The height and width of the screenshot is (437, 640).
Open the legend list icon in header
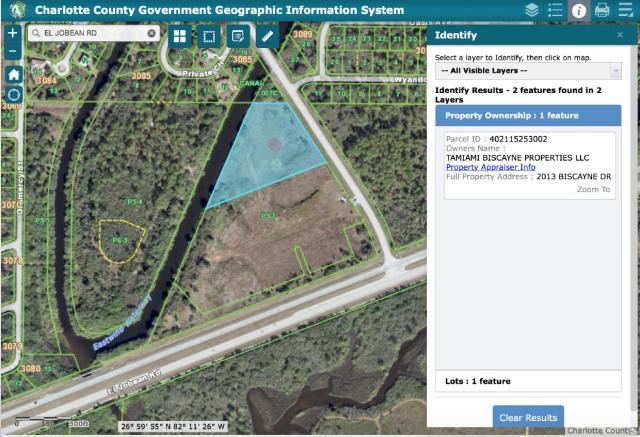click(x=555, y=10)
